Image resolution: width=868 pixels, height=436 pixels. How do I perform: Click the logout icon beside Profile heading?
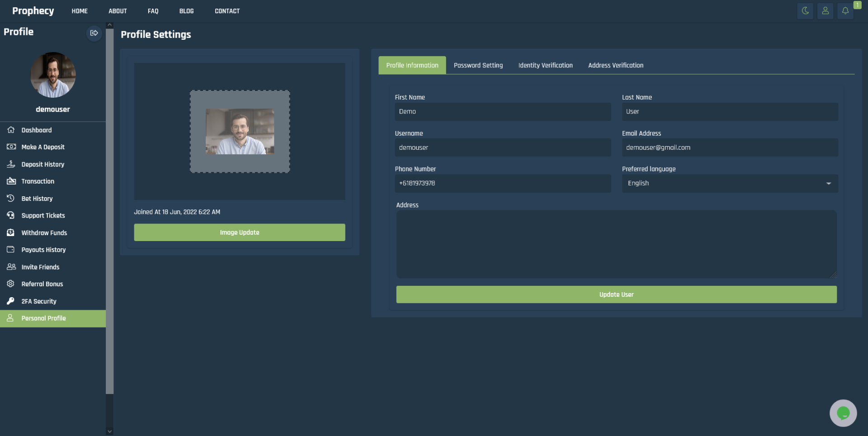pyautogui.click(x=94, y=33)
